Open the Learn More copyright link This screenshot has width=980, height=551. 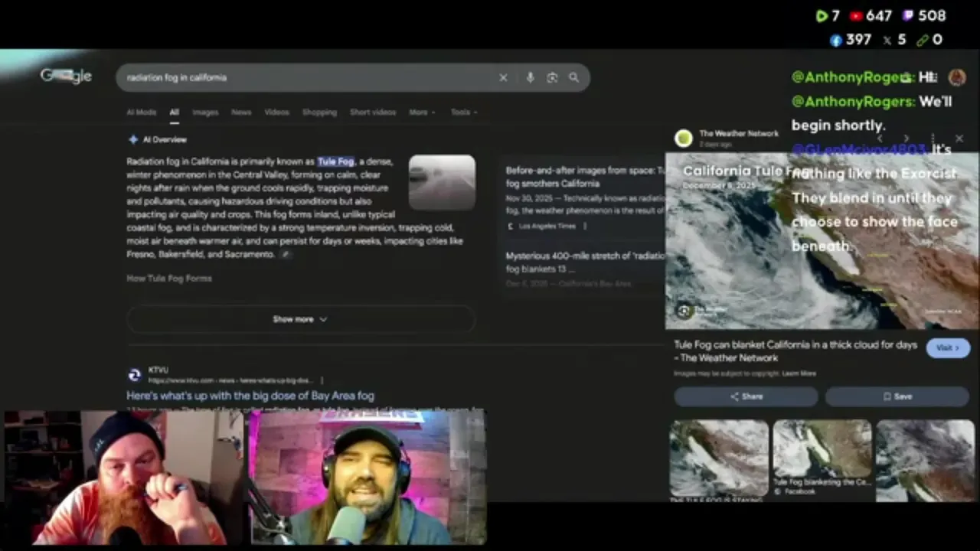click(799, 373)
